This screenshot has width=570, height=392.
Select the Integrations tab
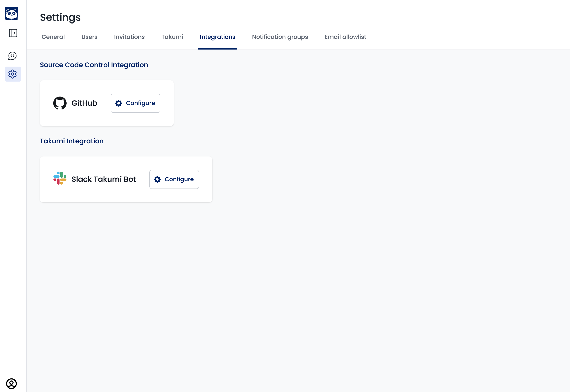[217, 37]
